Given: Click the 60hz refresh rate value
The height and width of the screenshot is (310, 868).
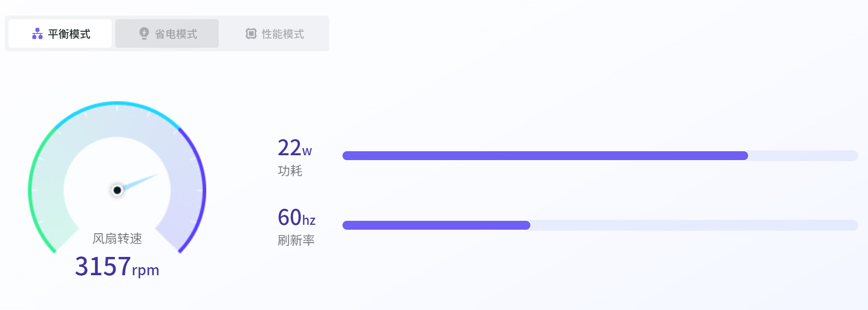Looking at the screenshot, I should pos(296,218).
